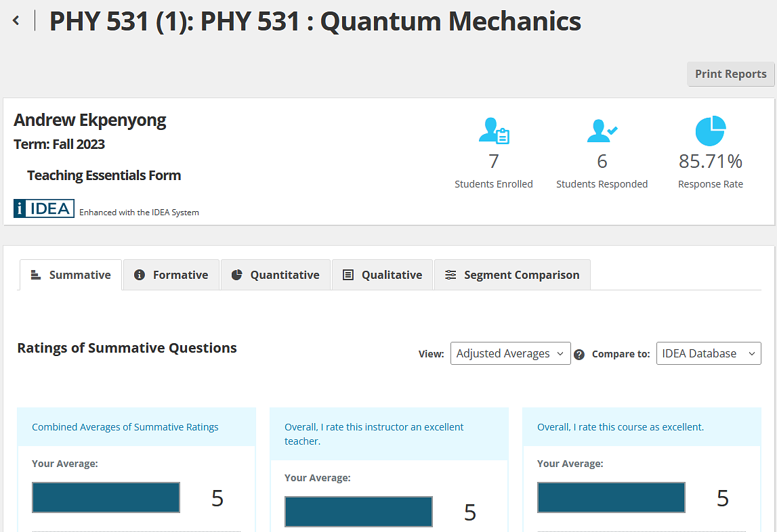Click the 85.71% response rate value
The height and width of the screenshot is (532, 777).
(x=711, y=161)
